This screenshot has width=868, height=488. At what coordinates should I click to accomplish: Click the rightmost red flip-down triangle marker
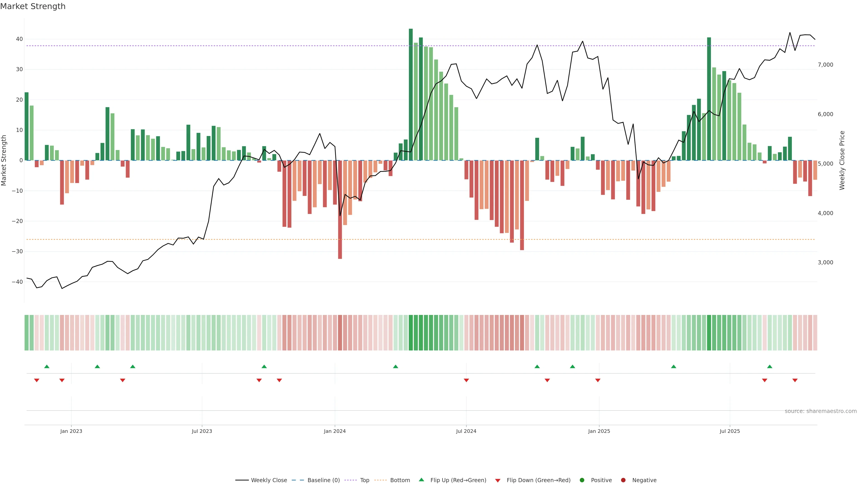[x=795, y=380]
